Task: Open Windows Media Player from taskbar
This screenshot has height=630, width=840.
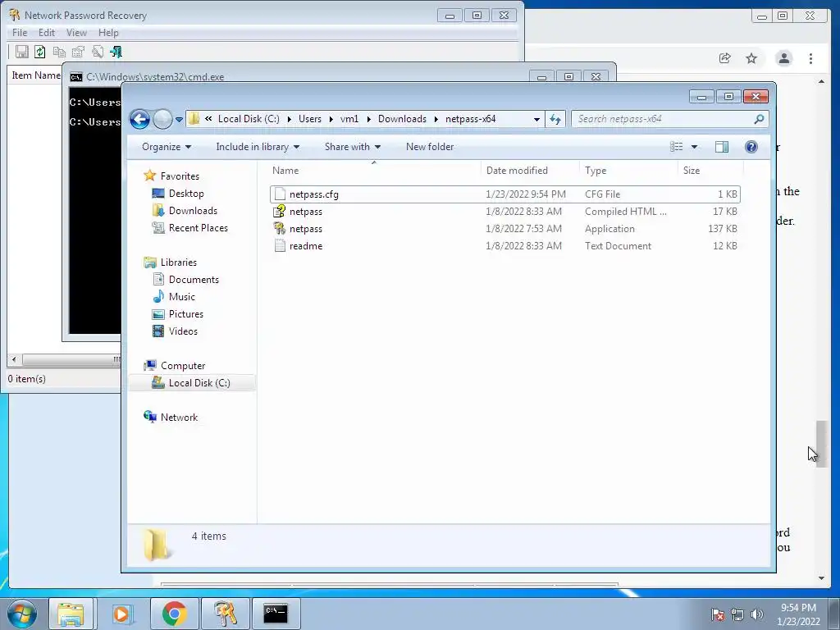Action: click(x=122, y=614)
